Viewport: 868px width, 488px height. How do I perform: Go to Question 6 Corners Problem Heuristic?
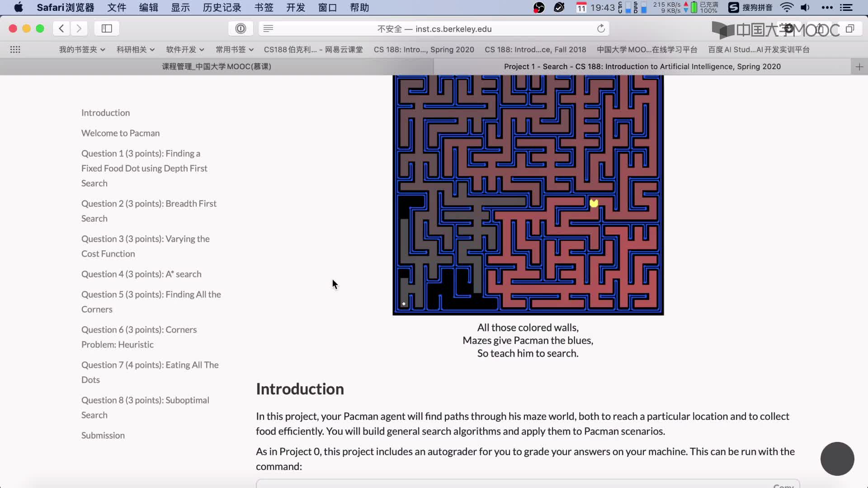[139, 337]
